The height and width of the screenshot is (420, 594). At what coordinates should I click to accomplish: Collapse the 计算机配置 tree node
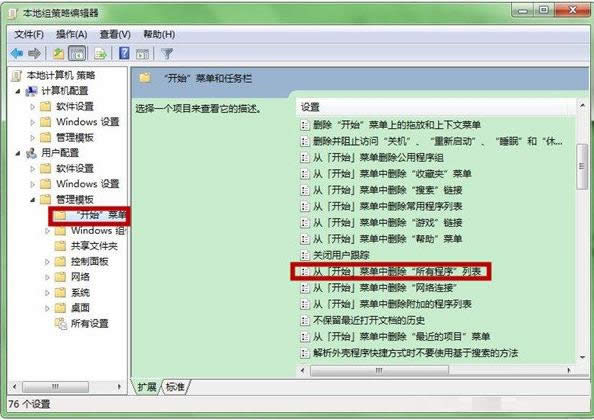pos(18,91)
